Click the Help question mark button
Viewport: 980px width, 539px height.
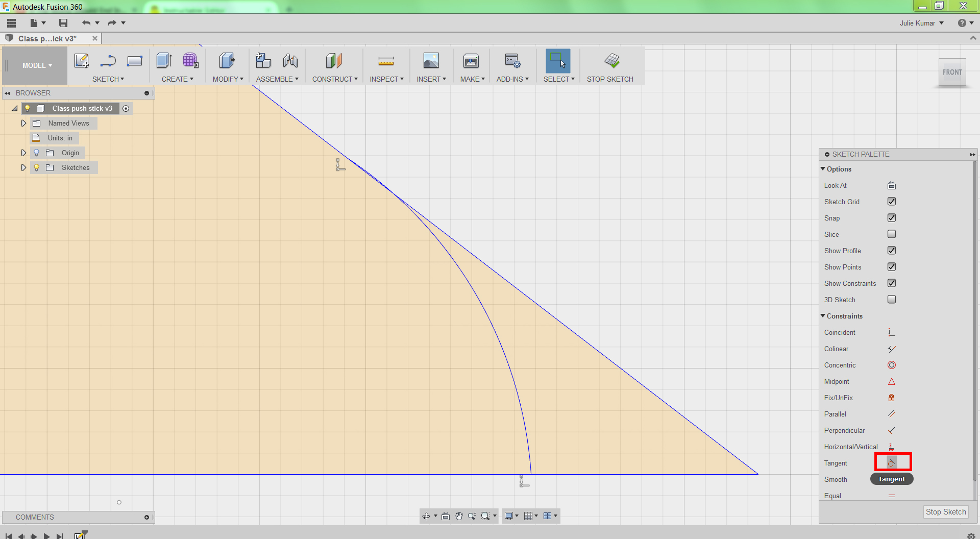tap(962, 23)
